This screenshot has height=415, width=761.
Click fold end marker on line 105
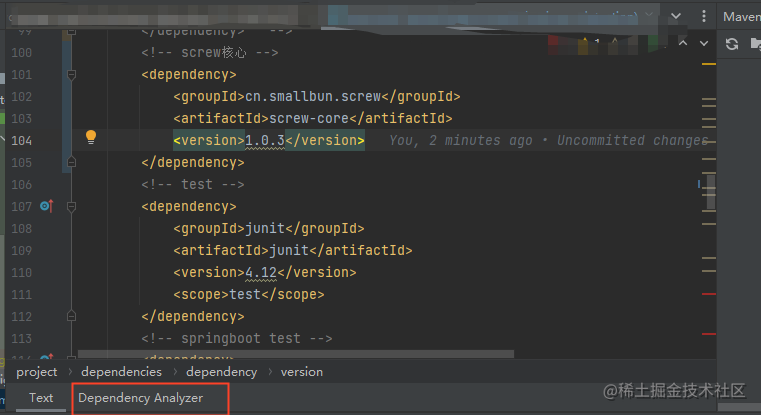click(x=71, y=162)
